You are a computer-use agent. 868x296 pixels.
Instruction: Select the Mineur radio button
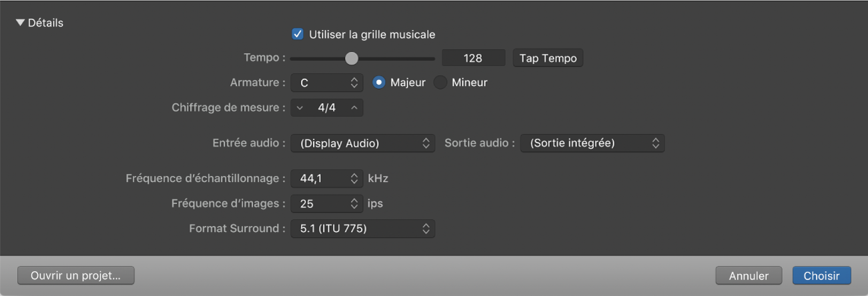[440, 83]
